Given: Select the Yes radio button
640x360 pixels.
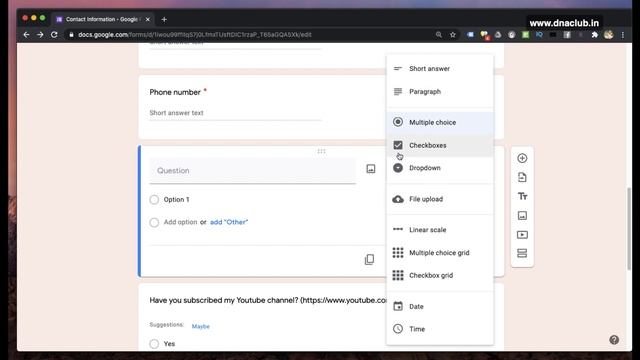Looking at the screenshot, I should coord(154,344).
